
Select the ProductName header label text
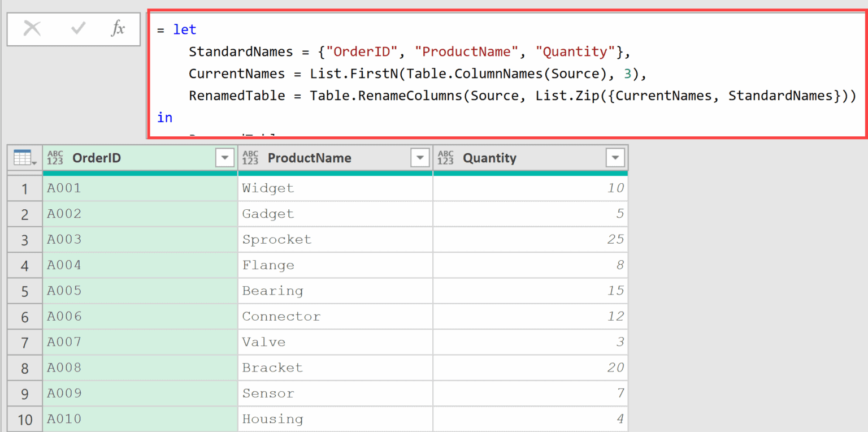pyautogui.click(x=309, y=158)
